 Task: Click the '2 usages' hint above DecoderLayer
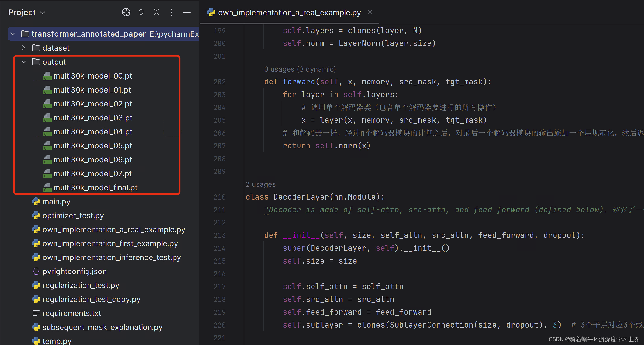point(261,184)
